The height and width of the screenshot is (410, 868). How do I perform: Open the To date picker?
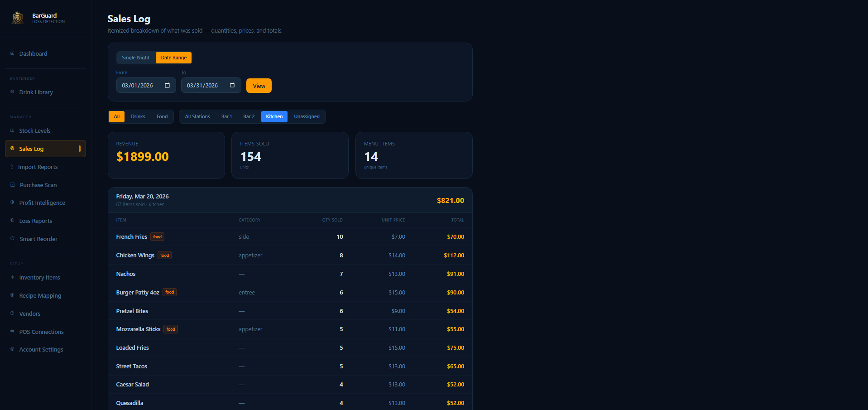[x=231, y=85]
